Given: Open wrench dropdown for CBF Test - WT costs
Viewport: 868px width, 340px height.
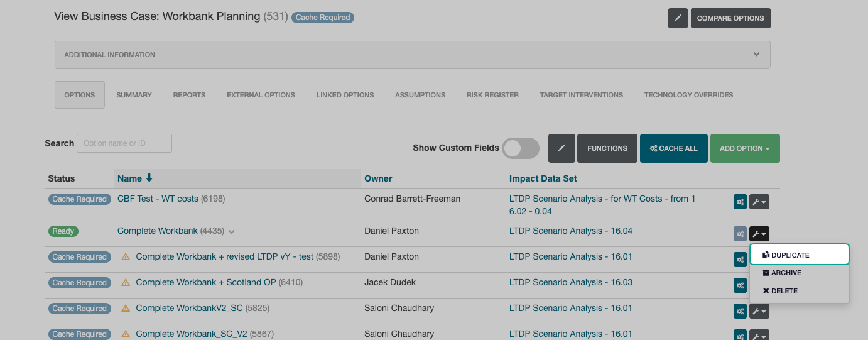Looking at the screenshot, I should 759,202.
